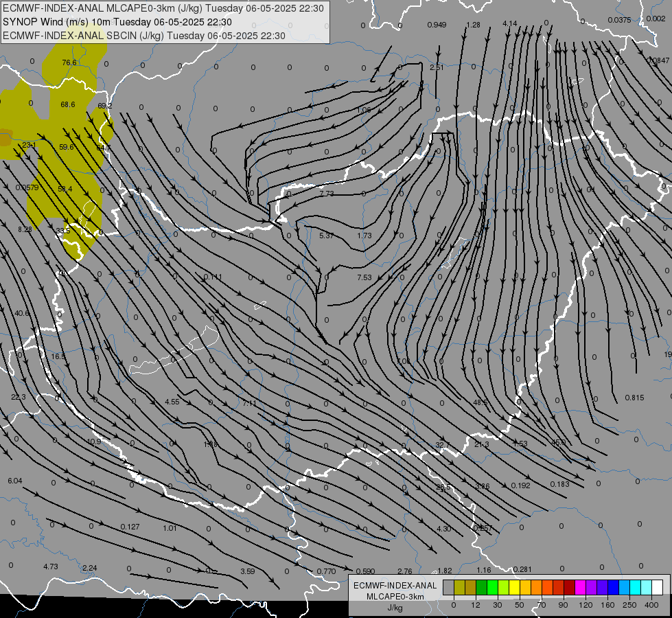The image size is (672, 618).
Task: Click the map value '1.01'
Action: (170, 528)
